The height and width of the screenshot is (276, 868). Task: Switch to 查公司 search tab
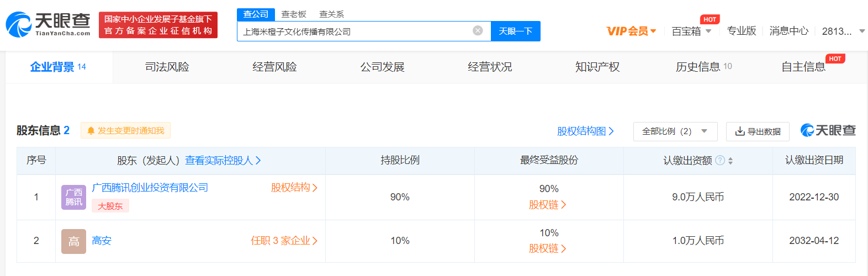(x=256, y=14)
